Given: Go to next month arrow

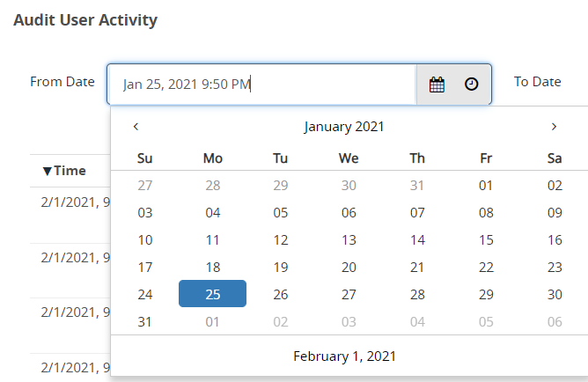Looking at the screenshot, I should click(x=554, y=127).
